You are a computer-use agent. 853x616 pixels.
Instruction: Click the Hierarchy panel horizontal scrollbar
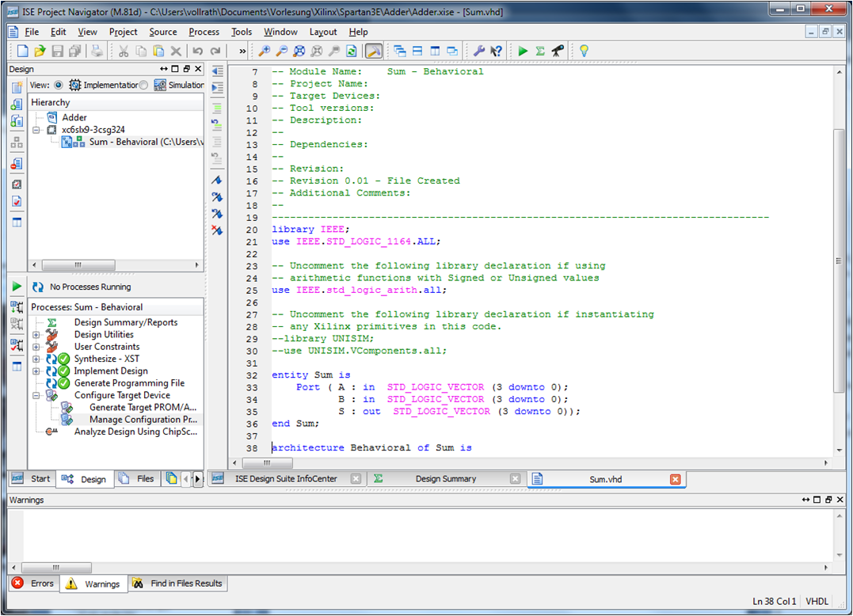point(78,265)
